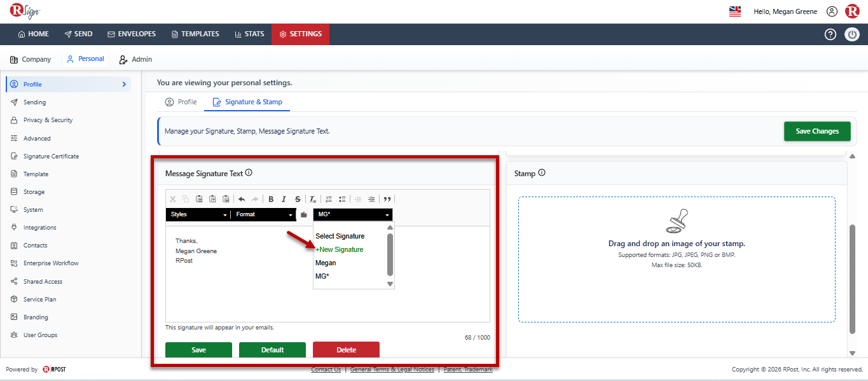This screenshot has height=381, width=868.
Task: Click the signature dropdown list scrollbar
Action: (x=390, y=254)
